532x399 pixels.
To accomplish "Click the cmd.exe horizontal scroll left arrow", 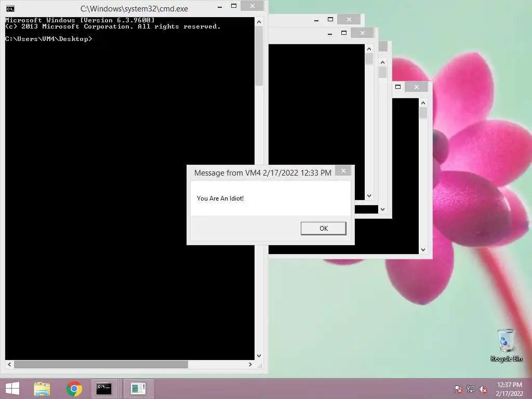I will (x=9, y=364).
